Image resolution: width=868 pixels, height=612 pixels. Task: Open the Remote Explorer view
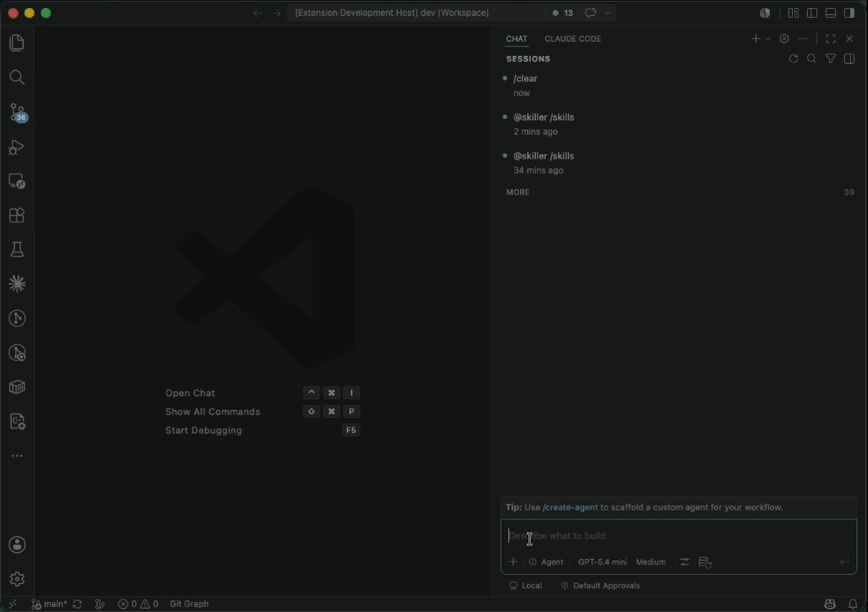(17, 181)
